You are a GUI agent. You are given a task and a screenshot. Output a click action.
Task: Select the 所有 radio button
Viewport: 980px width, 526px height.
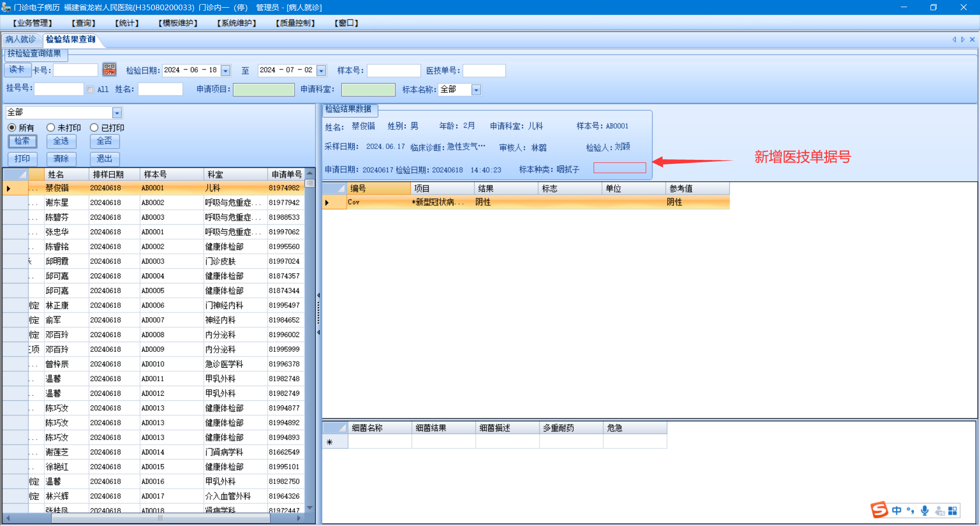[x=12, y=128]
